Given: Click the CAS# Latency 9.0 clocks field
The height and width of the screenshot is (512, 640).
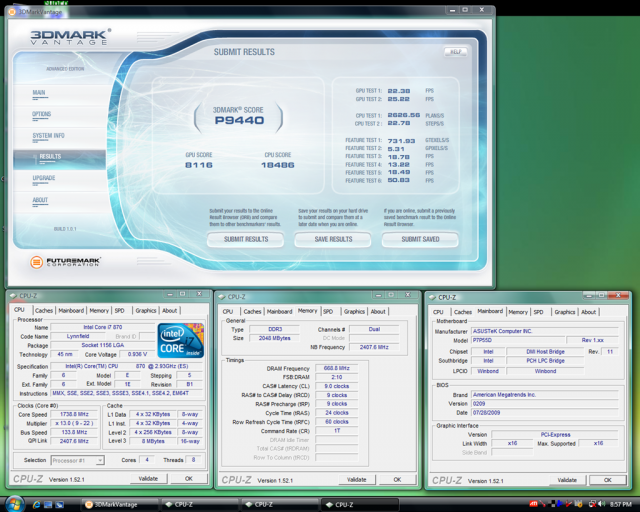Looking at the screenshot, I should click(x=337, y=386).
